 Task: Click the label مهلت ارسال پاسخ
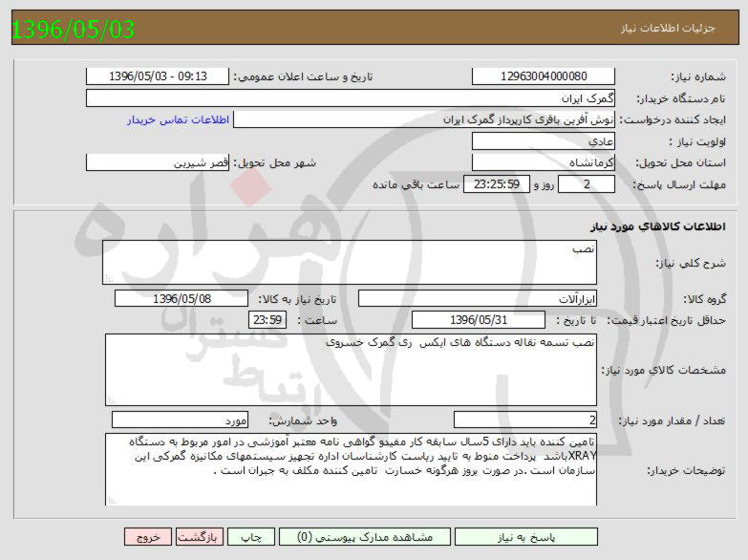(x=679, y=184)
